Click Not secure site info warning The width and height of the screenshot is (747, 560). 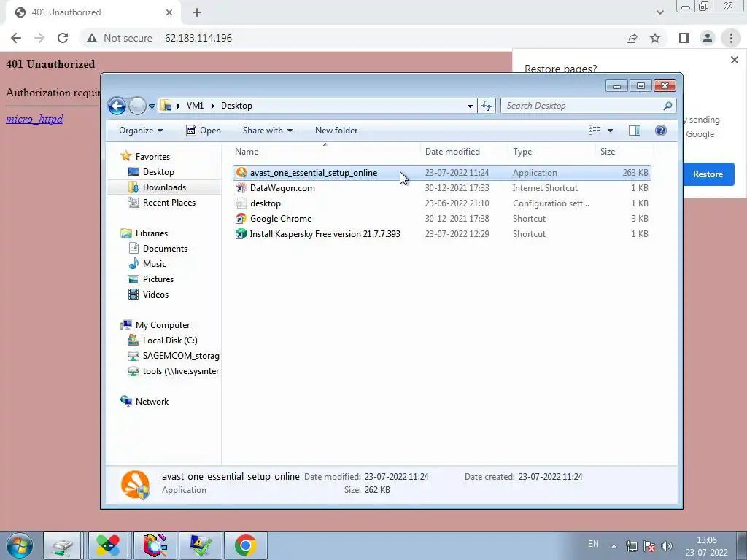[120, 38]
